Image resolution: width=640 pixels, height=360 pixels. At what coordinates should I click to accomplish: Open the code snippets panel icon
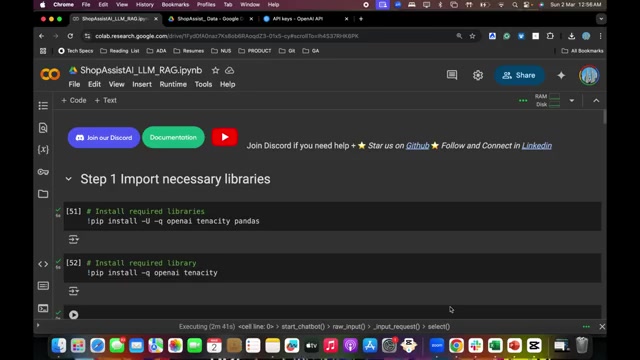[x=43, y=264]
